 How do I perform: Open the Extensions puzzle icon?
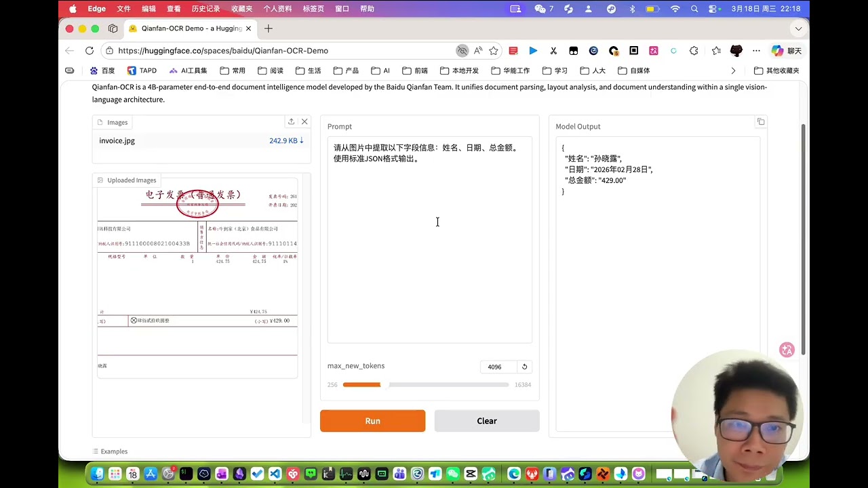(694, 51)
